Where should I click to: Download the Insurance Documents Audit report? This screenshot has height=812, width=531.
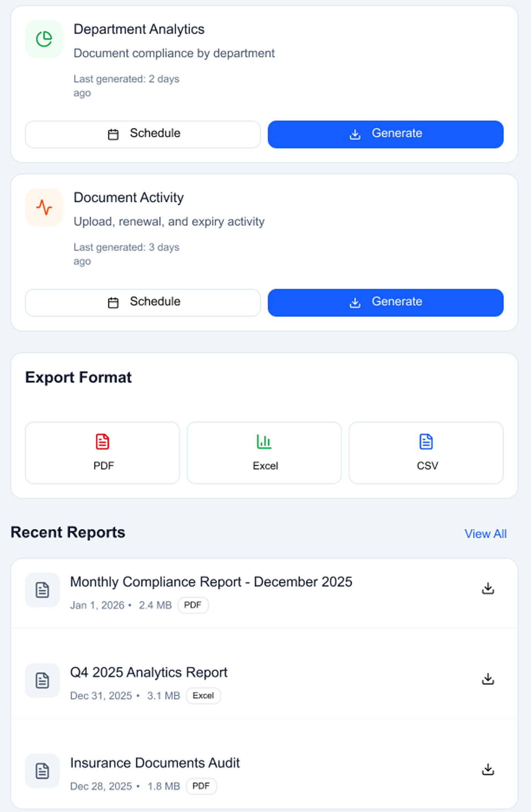coord(488,769)
